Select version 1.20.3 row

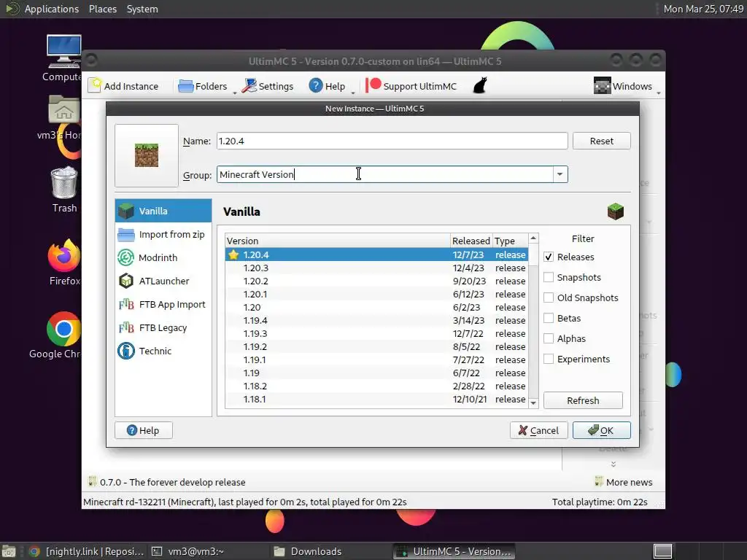click(376, 268)
